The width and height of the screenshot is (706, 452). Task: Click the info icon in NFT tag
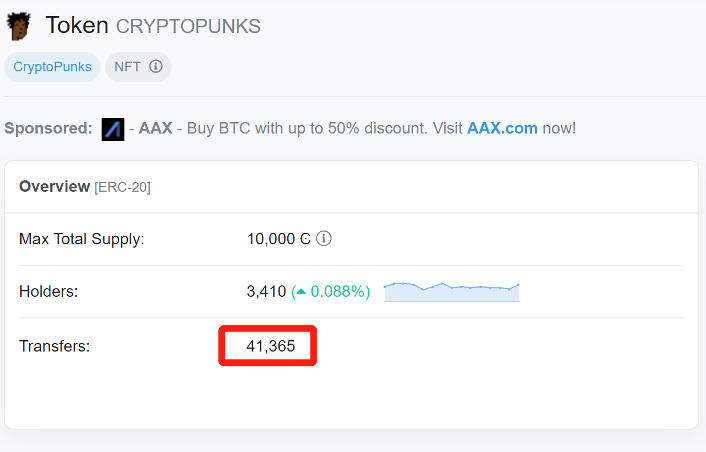(x=156, y=67)
